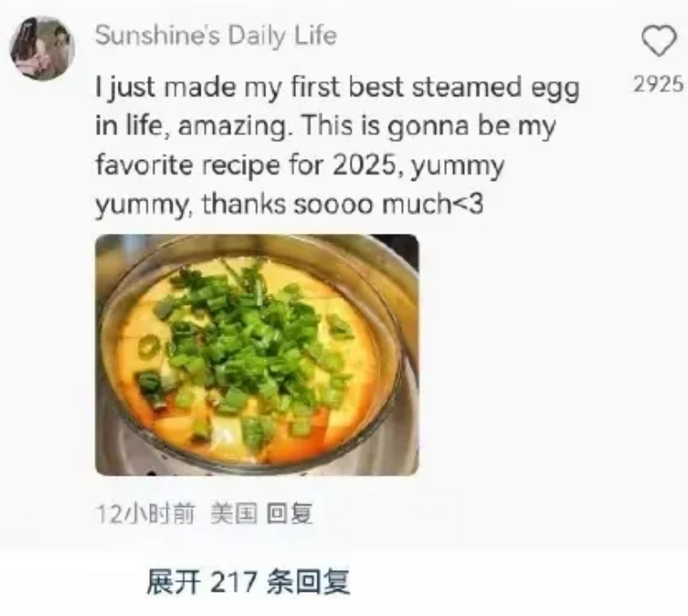
Task: Select the line 'favorite recipe for 2025, yummy'
Action: click(300, 165)
